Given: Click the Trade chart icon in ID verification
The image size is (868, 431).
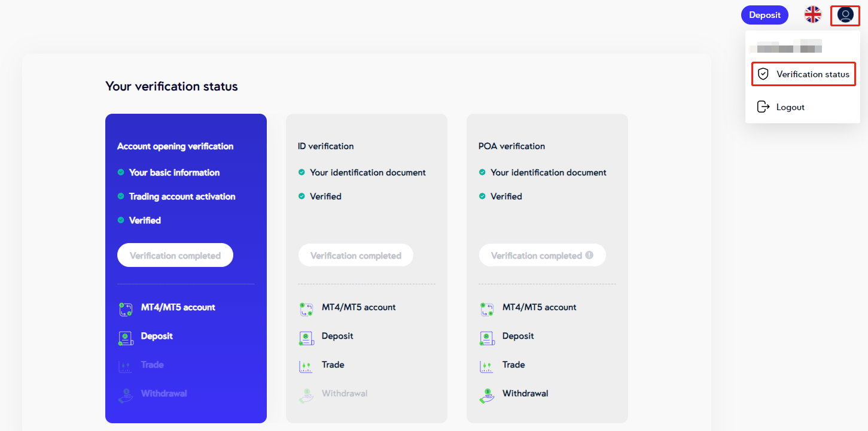Looking at the screenshot, I should [306, 367].
